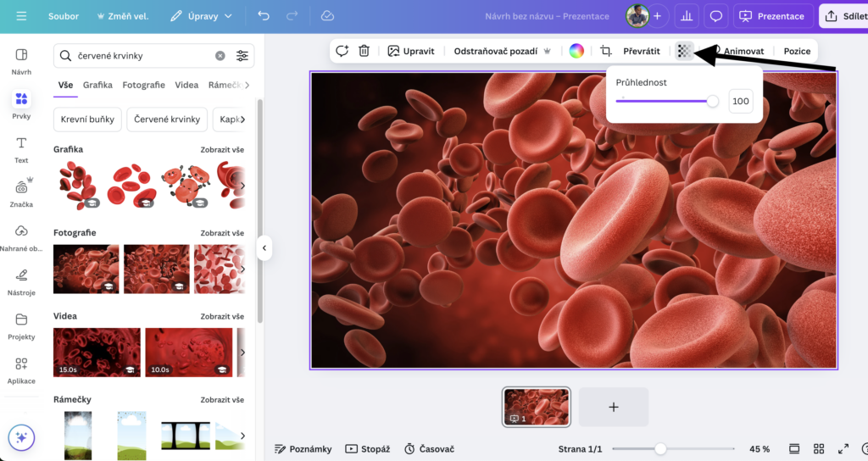868x461 pixels.
Task: Click the Krevní buňky suggestion chip
Action: [87, 119]
